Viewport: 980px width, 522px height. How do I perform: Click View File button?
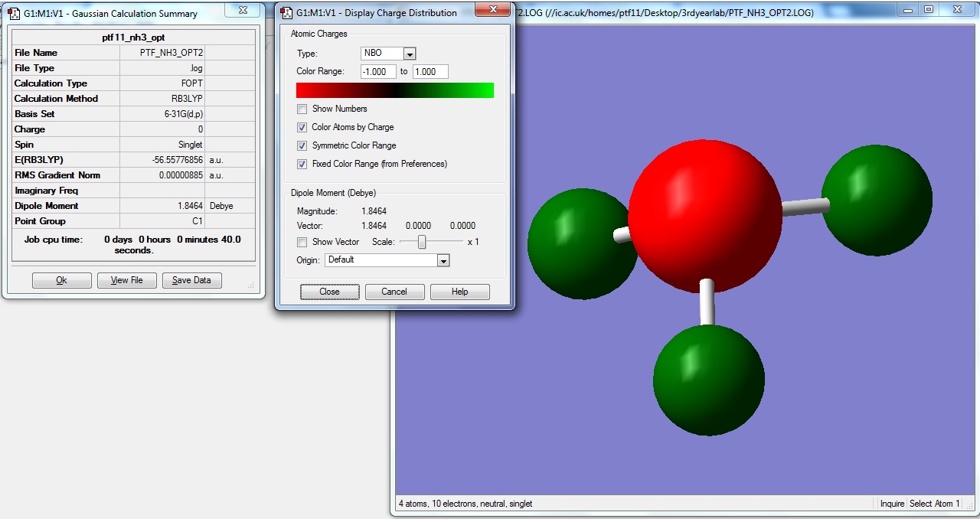[x=127, y=280]
